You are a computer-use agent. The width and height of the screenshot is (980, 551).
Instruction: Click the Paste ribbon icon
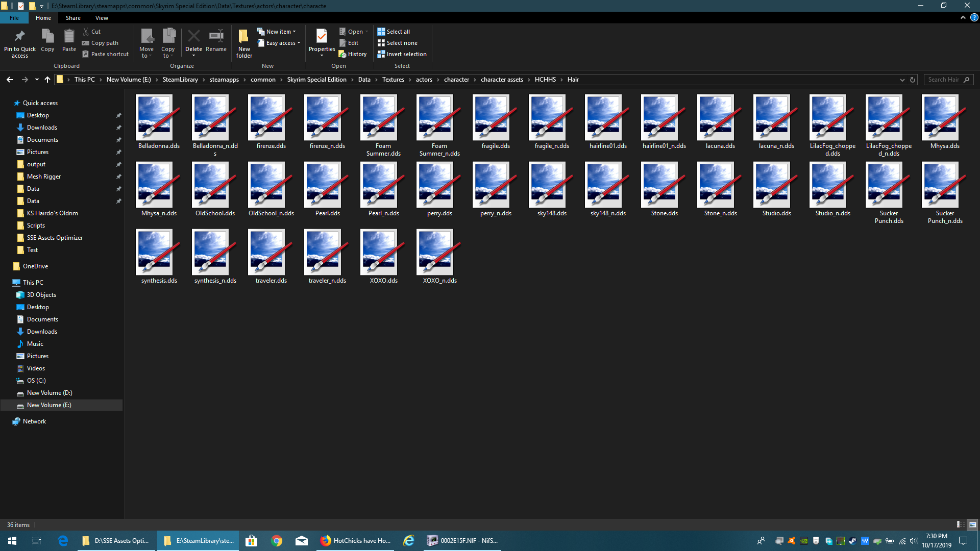tap(69, 41)
